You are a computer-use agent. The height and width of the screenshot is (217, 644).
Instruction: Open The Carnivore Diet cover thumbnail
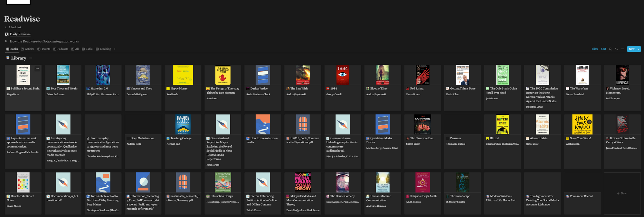tap(422, 124)
